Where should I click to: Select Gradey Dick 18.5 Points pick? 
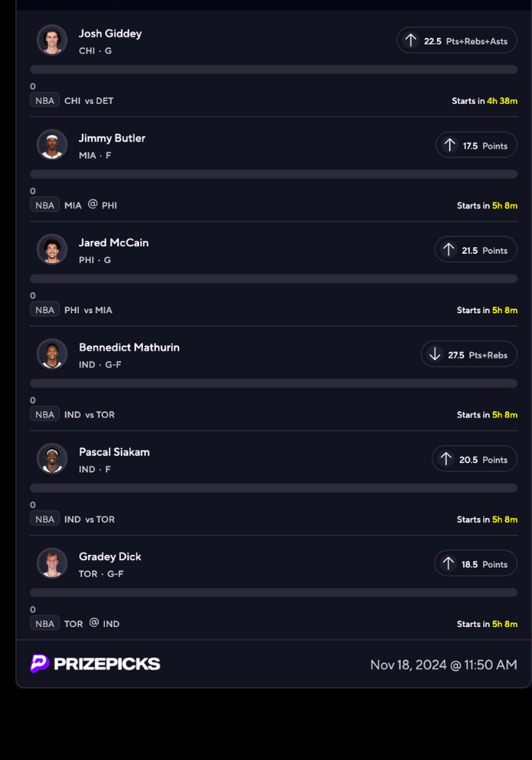click(x=476, y=564)
